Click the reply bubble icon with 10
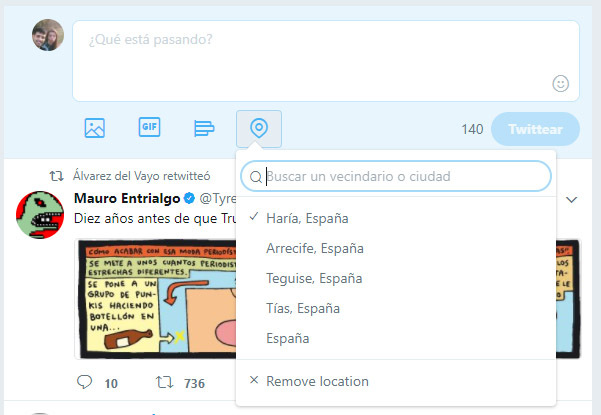The image size is (601, 415). 84,382
